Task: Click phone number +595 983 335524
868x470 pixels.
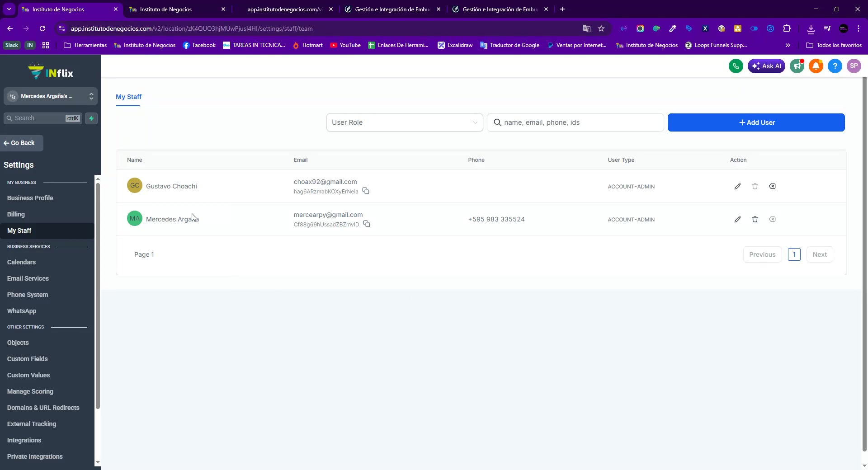Action: coord(496,219)
